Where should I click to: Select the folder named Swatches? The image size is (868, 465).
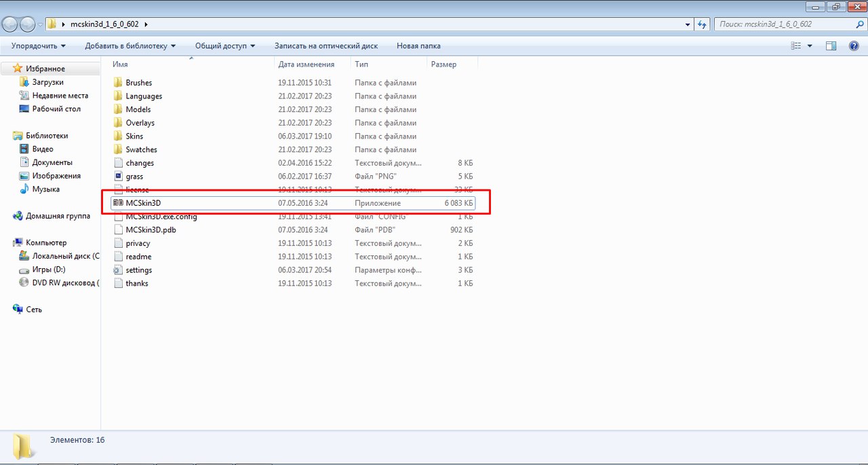(x=141, y=149)
